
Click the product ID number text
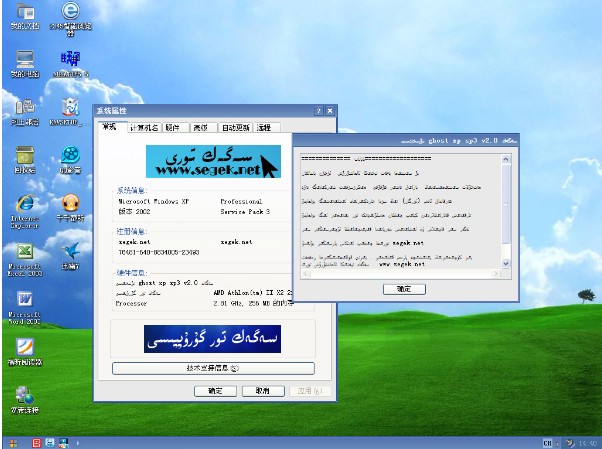pos(159,252)
